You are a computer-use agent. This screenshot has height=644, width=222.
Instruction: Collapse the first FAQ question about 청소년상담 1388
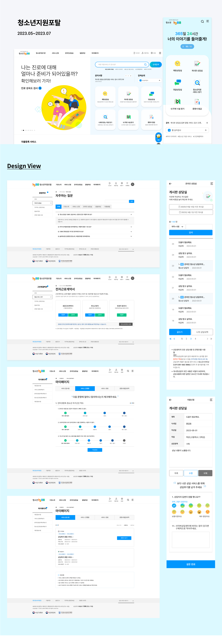click(131, 214)
